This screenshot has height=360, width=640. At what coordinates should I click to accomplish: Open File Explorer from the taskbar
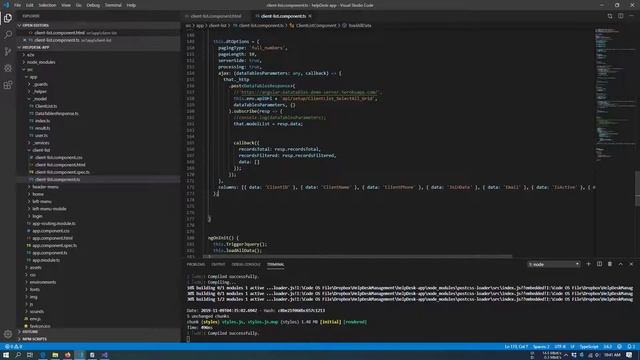click(55, 355)
